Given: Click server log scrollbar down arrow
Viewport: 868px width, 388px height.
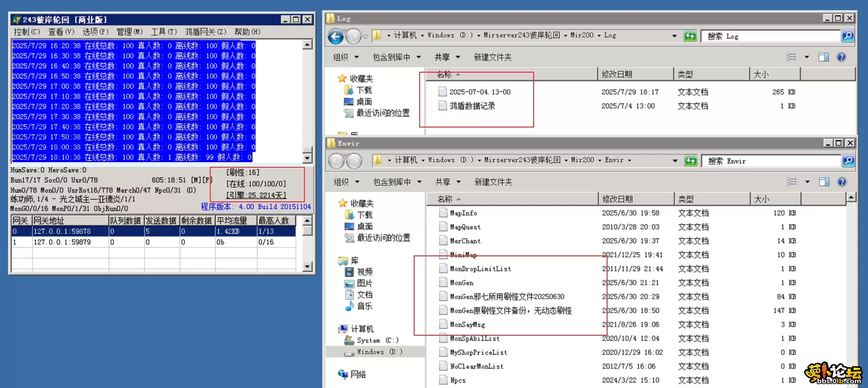Looking at the screenshot, I should pyautogui.click(x=307, y=158).
